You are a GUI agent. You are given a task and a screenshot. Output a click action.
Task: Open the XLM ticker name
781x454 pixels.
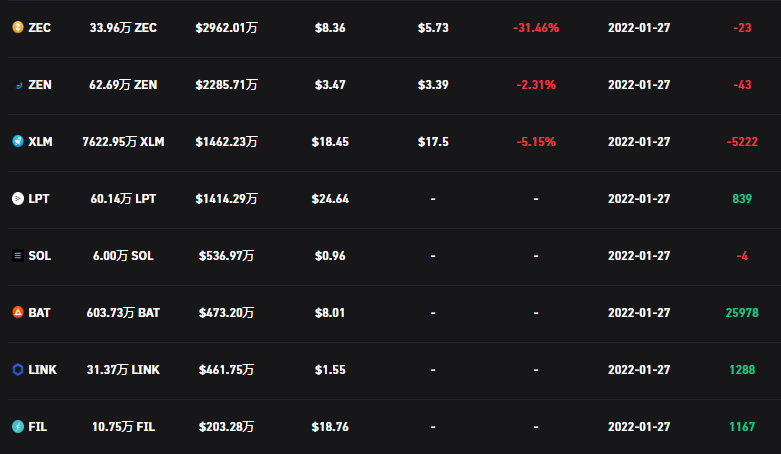[x=40, y=142]
